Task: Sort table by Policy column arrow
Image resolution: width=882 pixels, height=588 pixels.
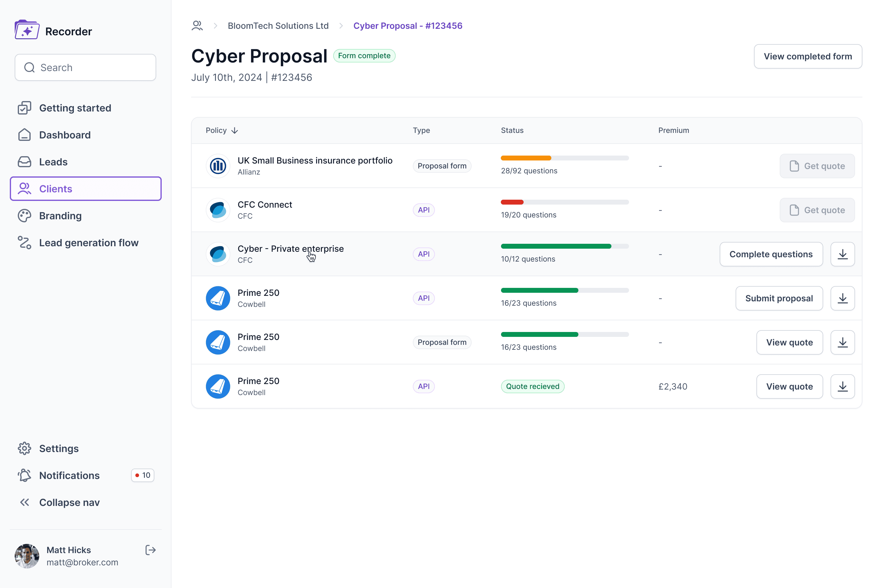Action: [x=235, y=130]
